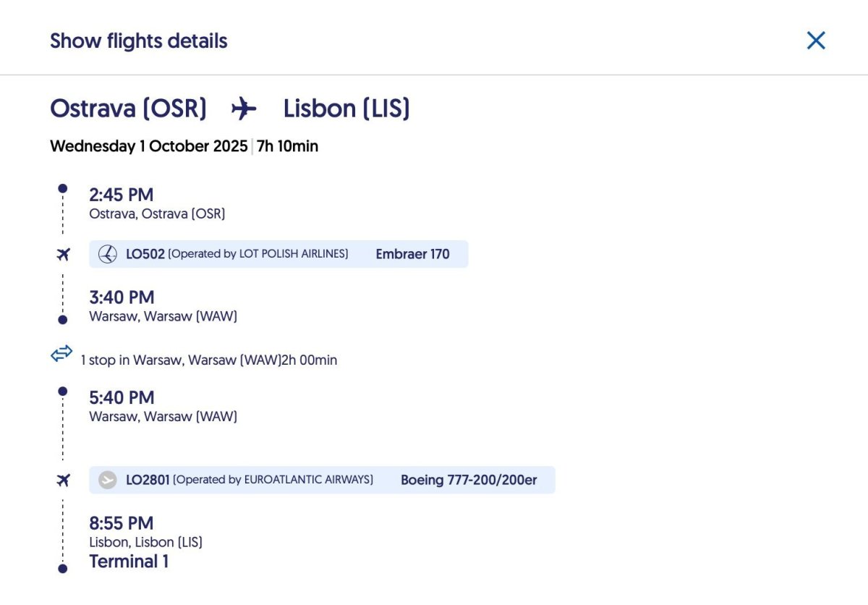Click the Terminal 1 arrival label
The height and width of the screenshot is (605, 868).
(x=129, y=562)
